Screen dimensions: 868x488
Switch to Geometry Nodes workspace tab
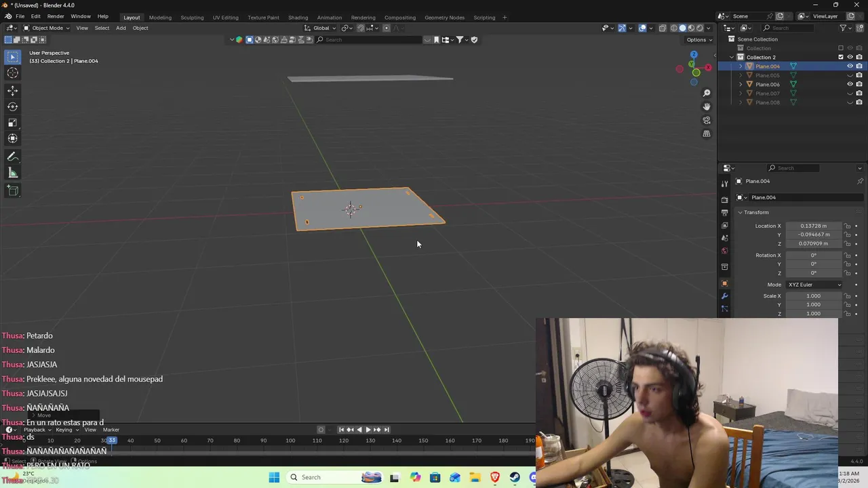click(444, 17)
